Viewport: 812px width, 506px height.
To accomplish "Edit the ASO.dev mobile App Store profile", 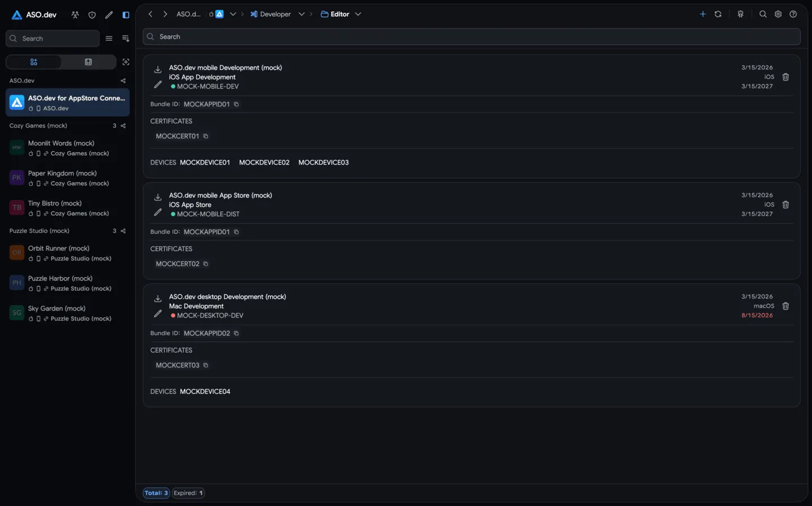I will 158,212.
